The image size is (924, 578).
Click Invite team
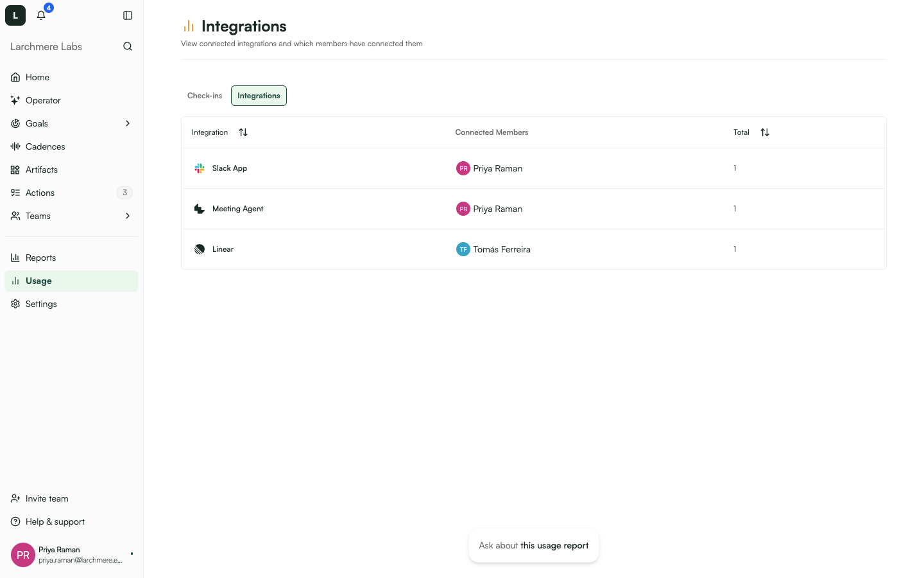pos(71,498)
